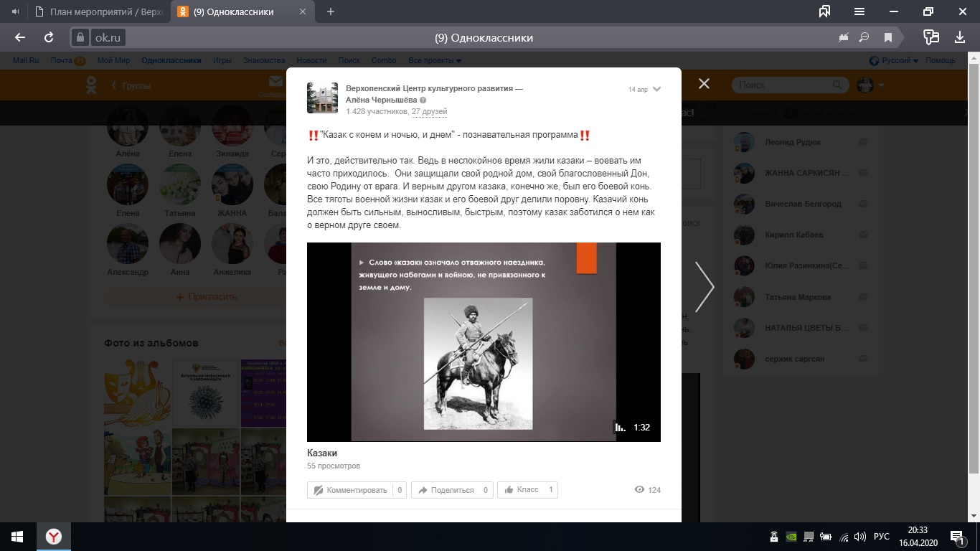Open the Верхопенский Центр культурного развития group link
Image resolution: width=980 pixels, height=551 pixels.
[435, 88]
